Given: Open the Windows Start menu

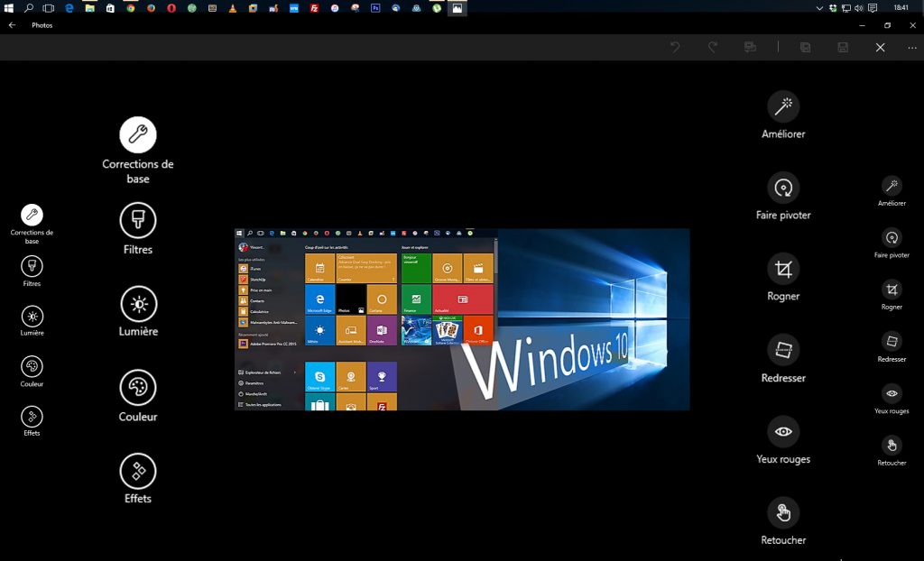Looking at the screenshot, I should 7,8.
